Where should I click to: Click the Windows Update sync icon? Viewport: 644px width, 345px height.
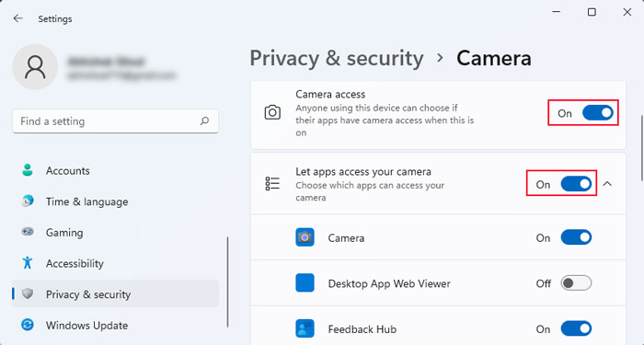coord(28,326)
